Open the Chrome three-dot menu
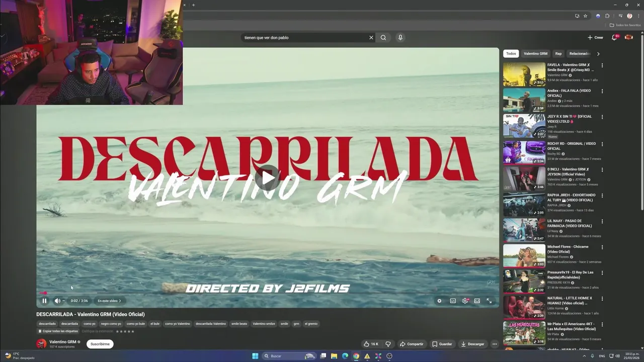 tap(638, 16)
